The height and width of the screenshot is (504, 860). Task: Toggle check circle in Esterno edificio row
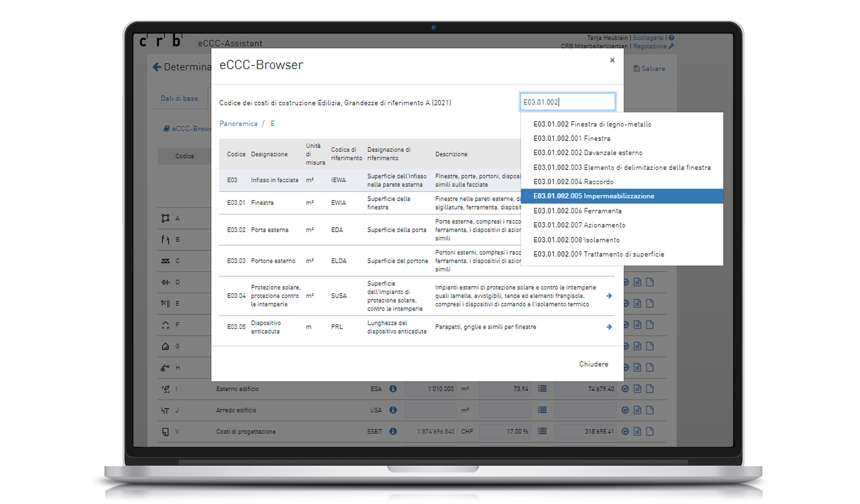(625, 389)
